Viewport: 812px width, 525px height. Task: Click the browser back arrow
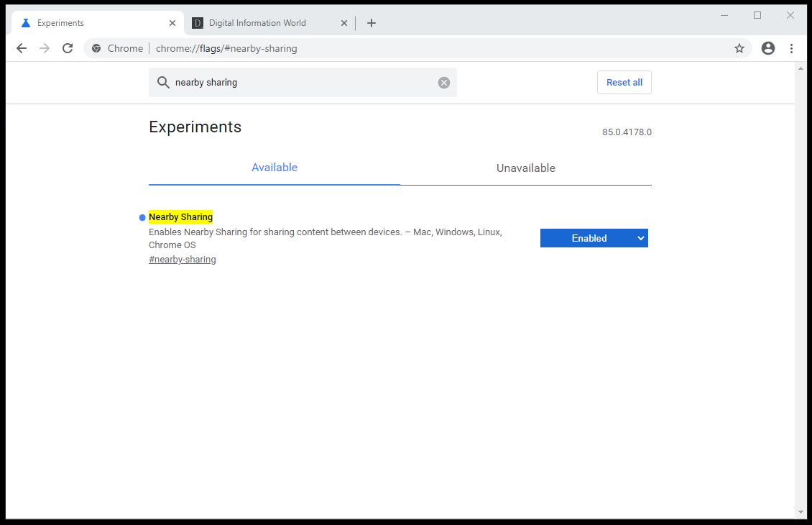[22, 48]
